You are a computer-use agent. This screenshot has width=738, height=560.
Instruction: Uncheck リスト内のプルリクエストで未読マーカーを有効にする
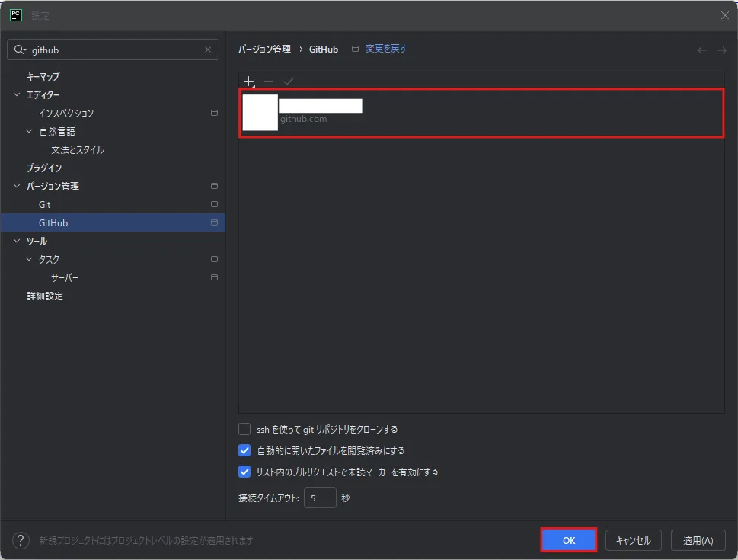click(x=244, y=472)
